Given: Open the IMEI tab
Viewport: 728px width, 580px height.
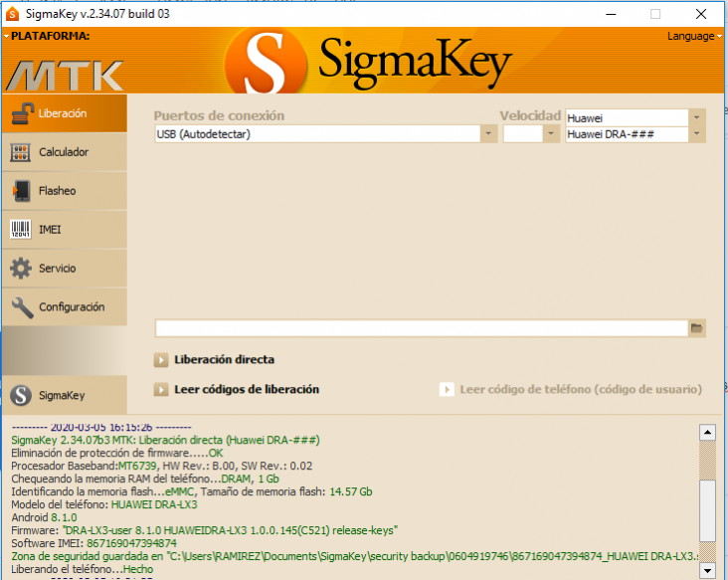Looking at the screenshot, I should tap(65, 230).
